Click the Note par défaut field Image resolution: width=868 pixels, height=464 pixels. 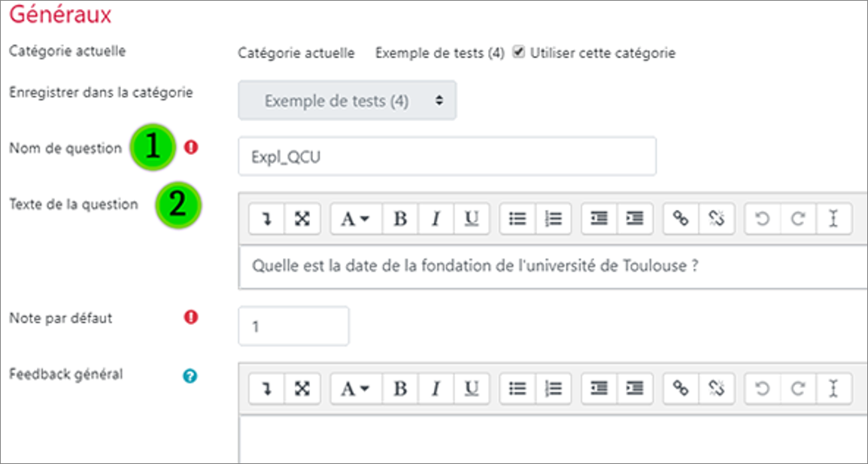293,326
